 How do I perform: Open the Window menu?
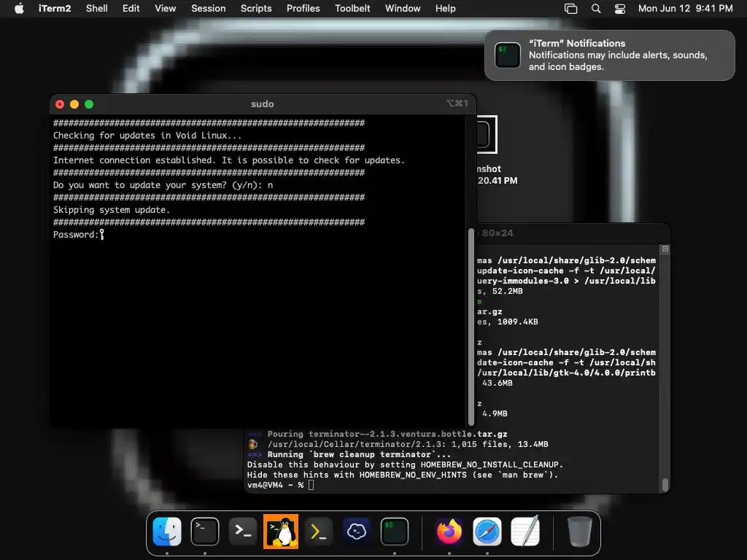pos(403,9)
